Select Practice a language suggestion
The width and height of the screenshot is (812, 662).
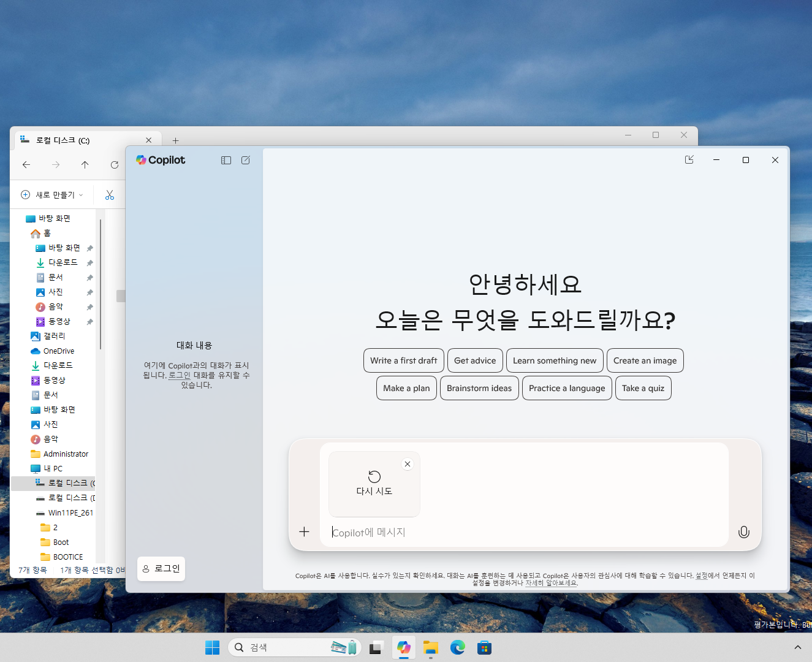click(567, 388)
